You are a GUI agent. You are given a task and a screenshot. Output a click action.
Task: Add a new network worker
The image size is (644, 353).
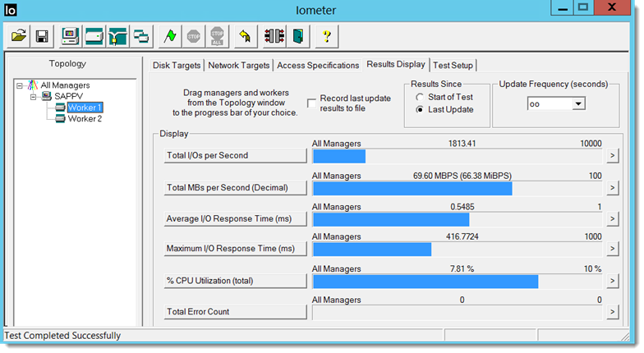[x=118, y=36]
